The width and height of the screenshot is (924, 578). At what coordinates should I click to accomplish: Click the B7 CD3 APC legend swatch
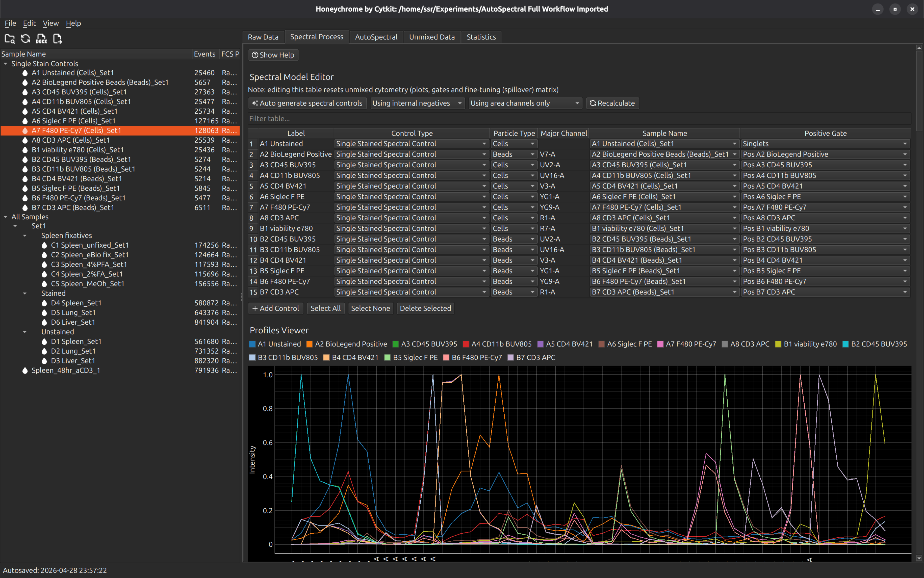pyautogui.click(x=511, y=357)
